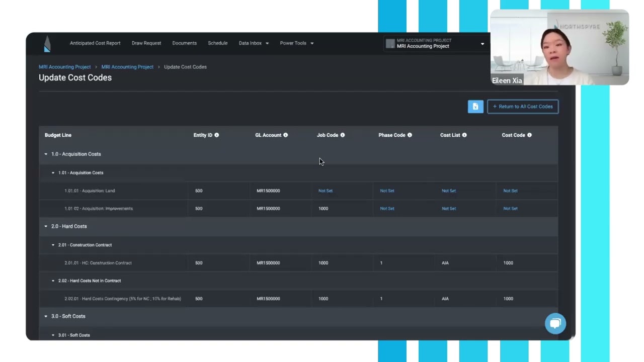Click GL Account MR1500000 for Acquisition: Improvements
Viewport: 644px width, 362px height.
[268, 209]
